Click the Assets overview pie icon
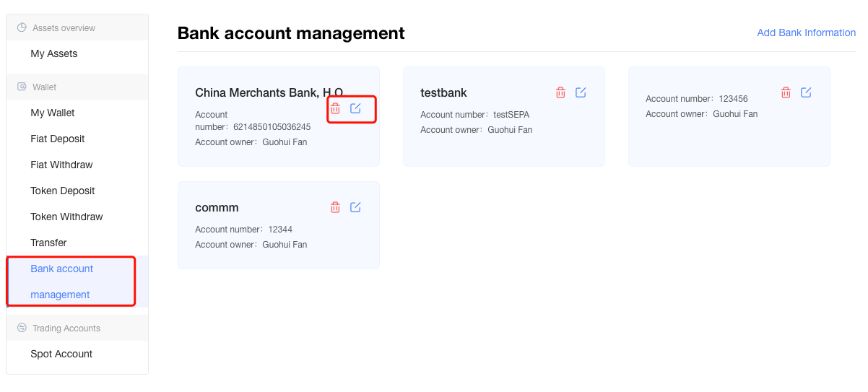868x392 pixels. click(x=22, y=27)
